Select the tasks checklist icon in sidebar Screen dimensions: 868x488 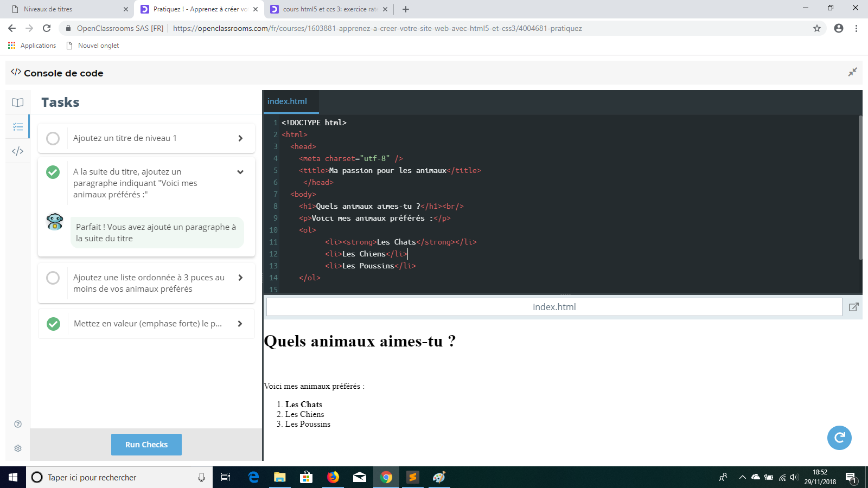[17, 126]
